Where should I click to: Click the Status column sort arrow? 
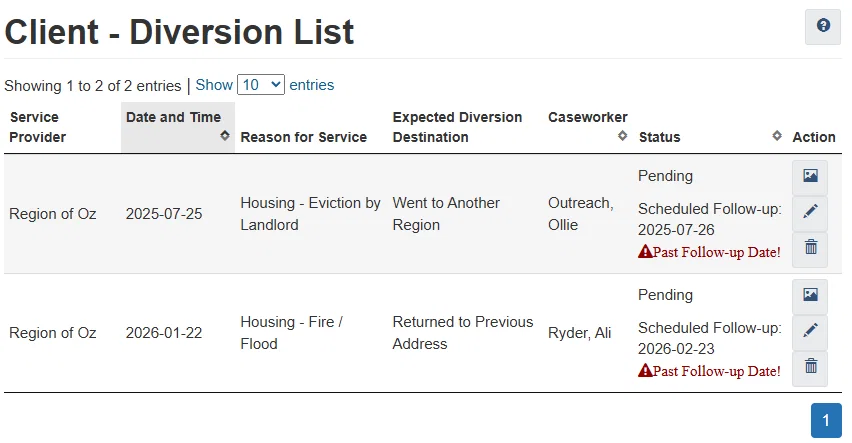point(777,136)
